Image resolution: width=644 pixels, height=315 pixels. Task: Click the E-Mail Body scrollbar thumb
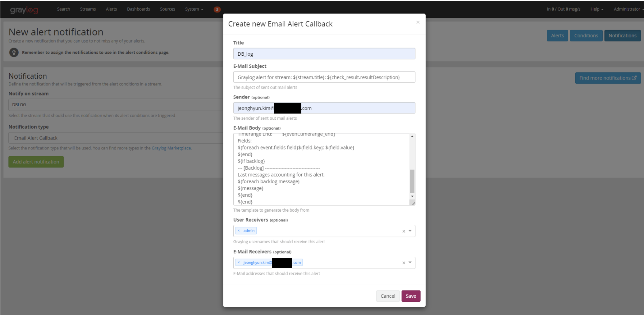tap(412, 181)
